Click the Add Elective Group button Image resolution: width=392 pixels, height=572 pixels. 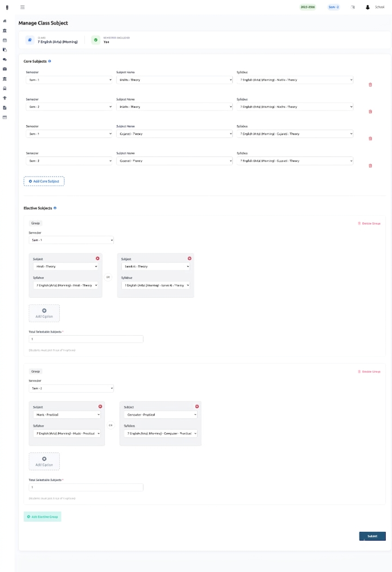(43, 517)
